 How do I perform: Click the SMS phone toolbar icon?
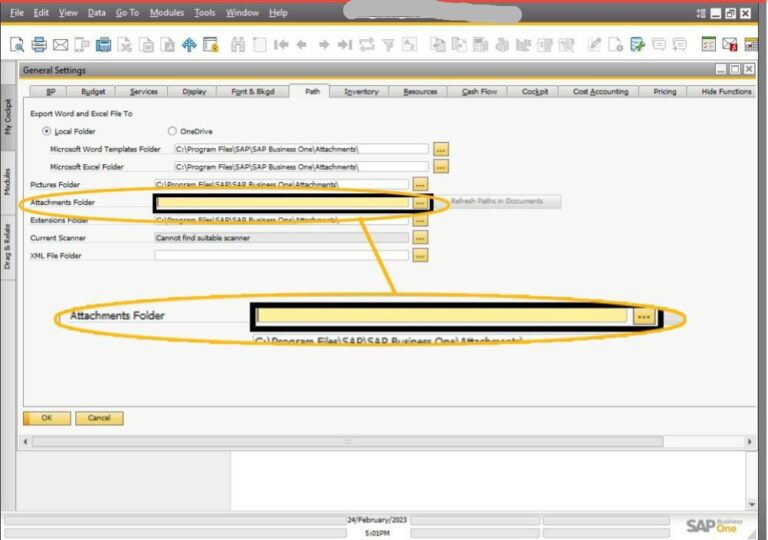pyautogui.click(x=82, y=45)
